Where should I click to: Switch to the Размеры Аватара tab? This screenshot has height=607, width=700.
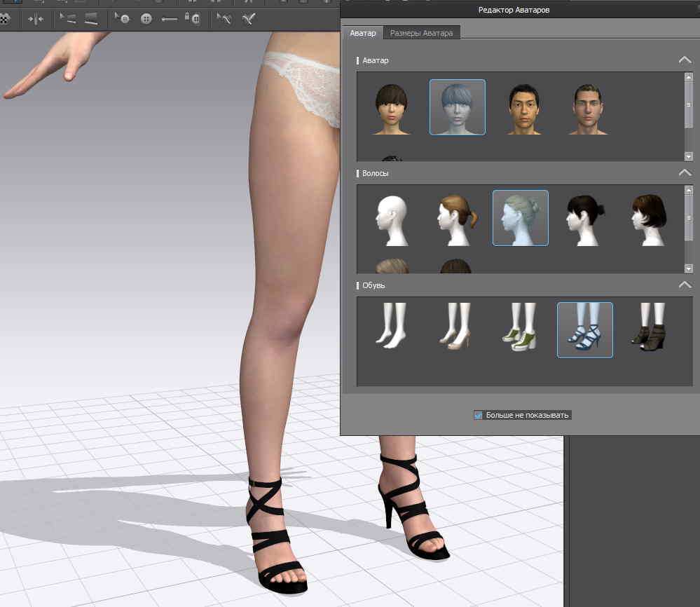pyautogui.click(x=421, y=33)
